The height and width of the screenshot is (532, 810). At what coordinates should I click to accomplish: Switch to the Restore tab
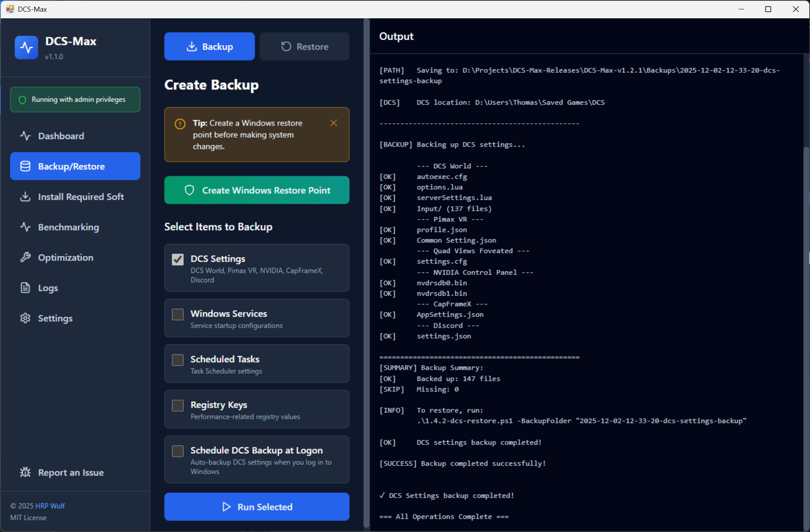click(x=305, y=47)
